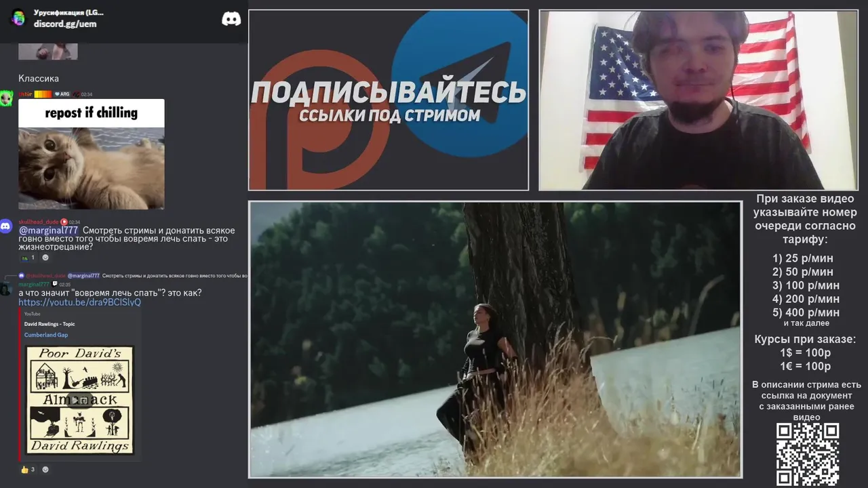Click the Discord logo in the header
The height and width of the screenshot is (488, 868).
pos(231,18)
